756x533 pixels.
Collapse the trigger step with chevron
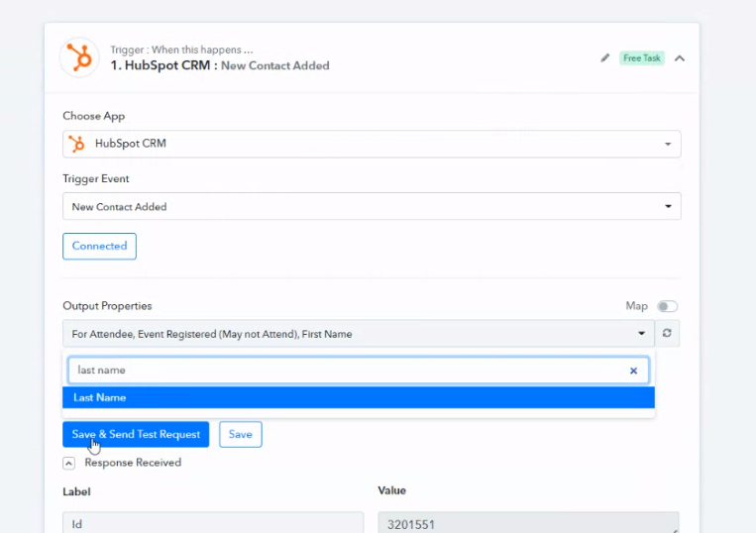(680, 58)
